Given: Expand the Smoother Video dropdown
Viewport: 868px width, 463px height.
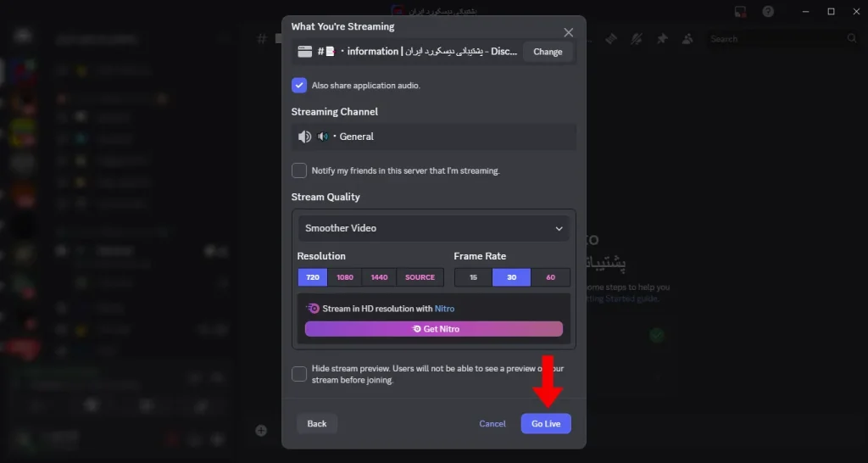Looking at the screenshot, I should (434, 228).
